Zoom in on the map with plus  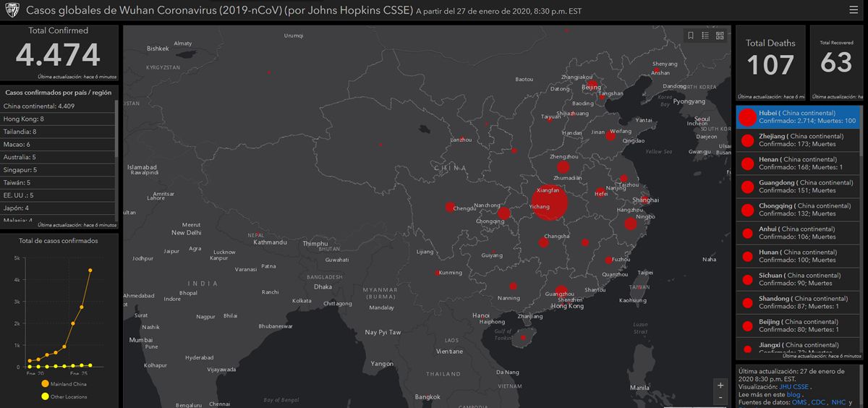(720, 386)
